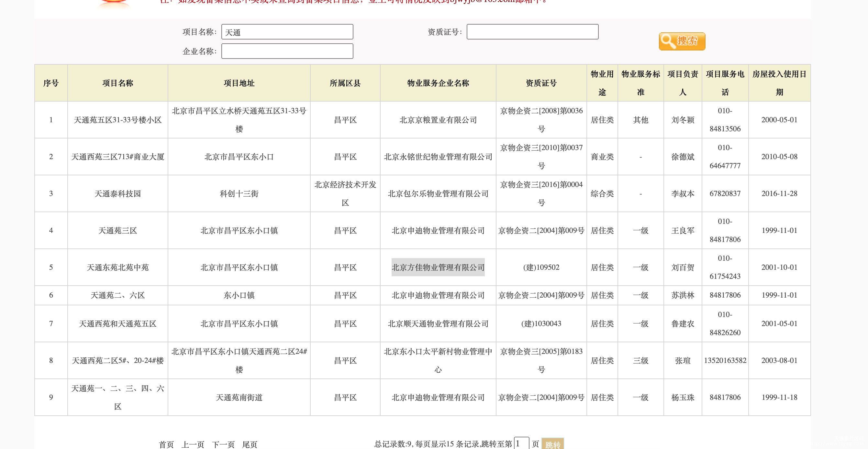Click 北京京粮置业有限公司 company cell

point(438,120)
